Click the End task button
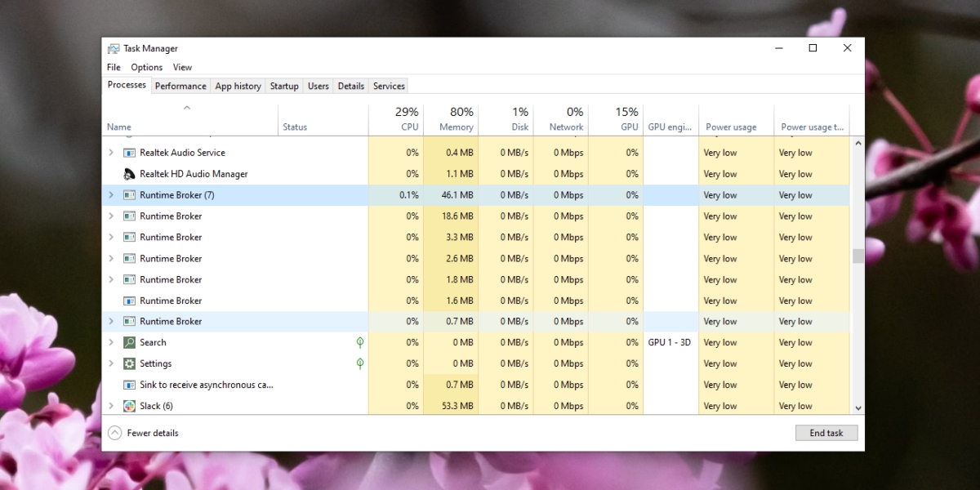Image resolution: width=980 pixels, height=490 pixels. pos(826,433)
